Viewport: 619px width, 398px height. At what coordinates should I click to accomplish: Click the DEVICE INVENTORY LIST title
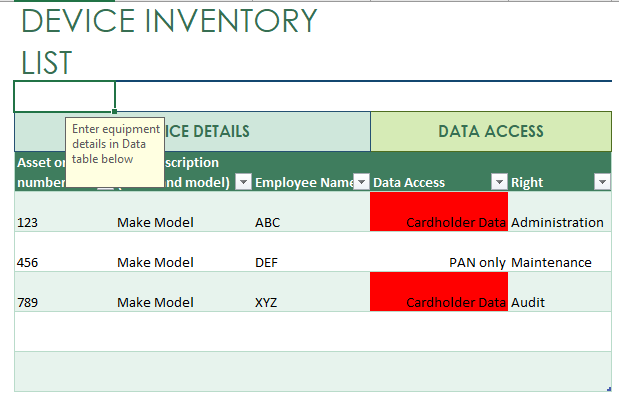coord(169,41)
